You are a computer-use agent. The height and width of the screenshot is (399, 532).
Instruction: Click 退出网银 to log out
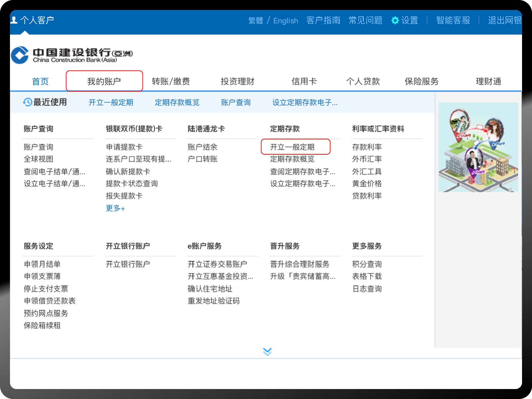pos(504,20)
